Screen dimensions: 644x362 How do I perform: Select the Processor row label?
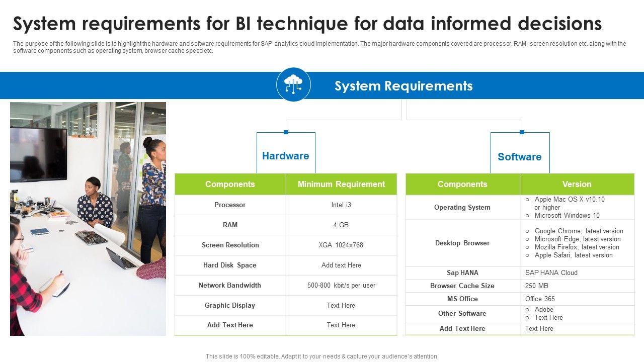pos(230,205)
